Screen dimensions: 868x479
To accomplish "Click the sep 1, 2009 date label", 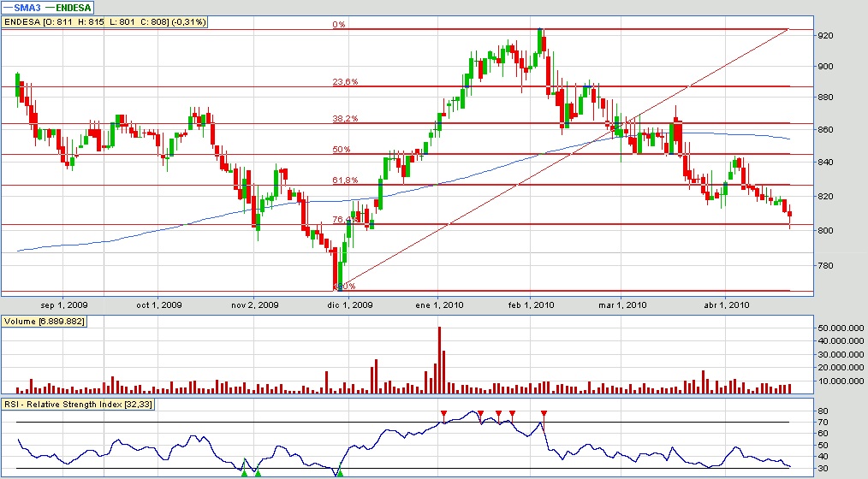I will (x=64, y=305).
